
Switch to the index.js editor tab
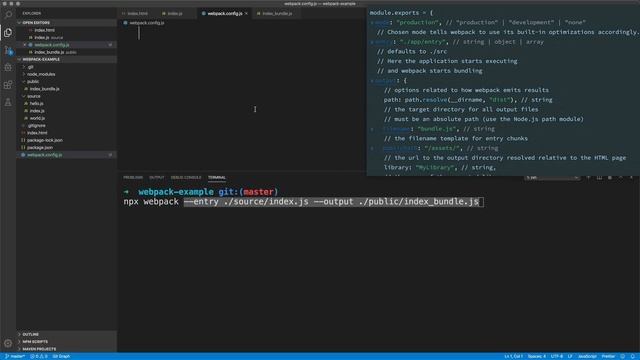tap(174, 13)
